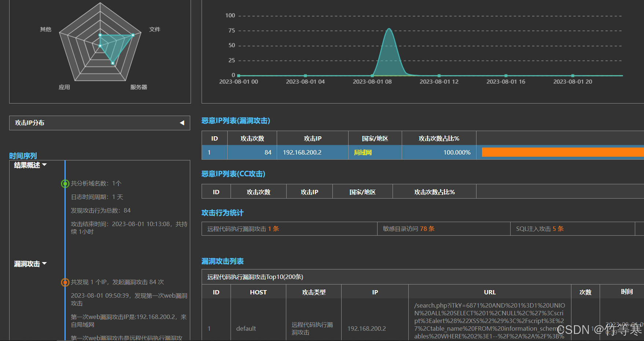This screenshot has height=341, width=644.
Task: Click 发现攻击行为总数：84 summary line
Action: click(101, 211)
